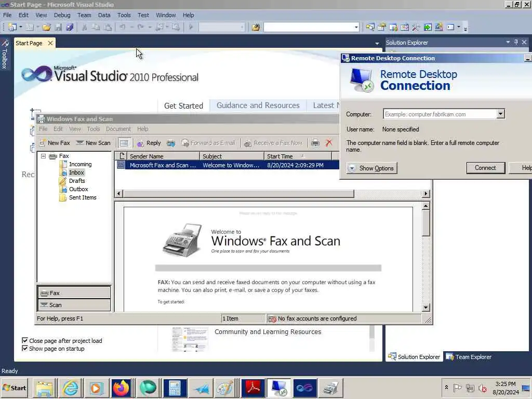The width and height of the screenshot is (532, 399).
Task: Click the Connect button
Action: pyautogui.click(x=485, y=168)
